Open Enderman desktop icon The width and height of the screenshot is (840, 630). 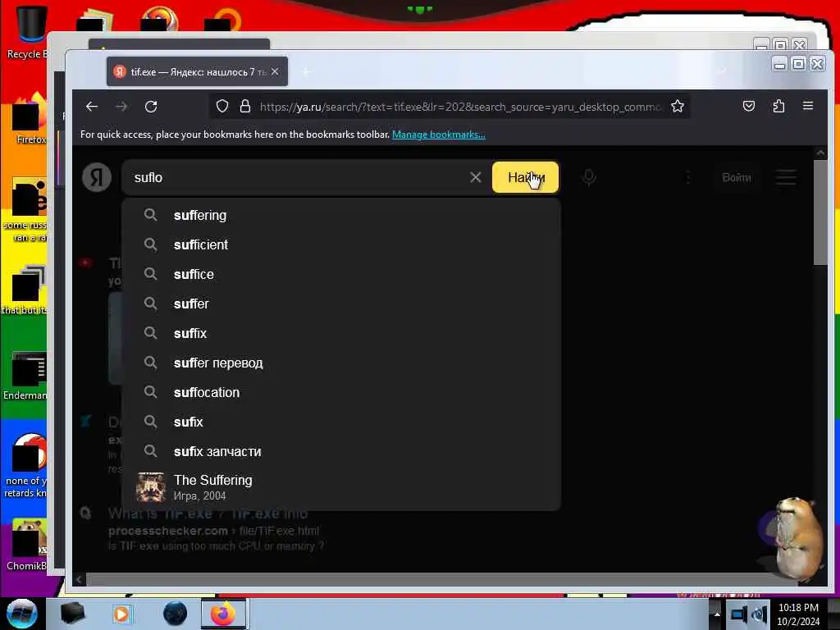27,375
